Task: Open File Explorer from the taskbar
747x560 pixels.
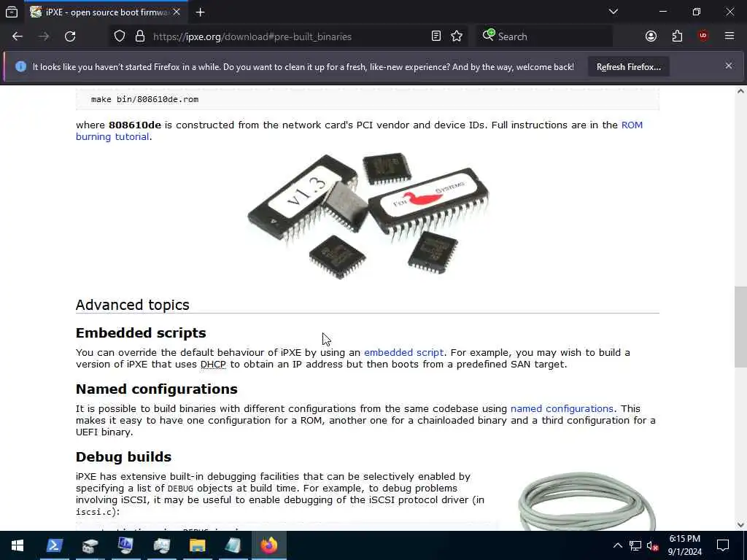Action: [x=197, y=545]
